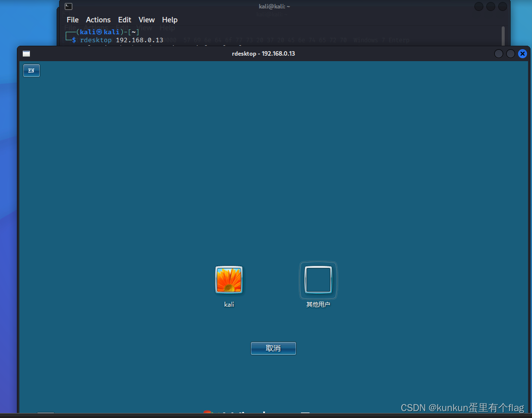
Task: Close the rdesktop window
Action: click(523, 54)
